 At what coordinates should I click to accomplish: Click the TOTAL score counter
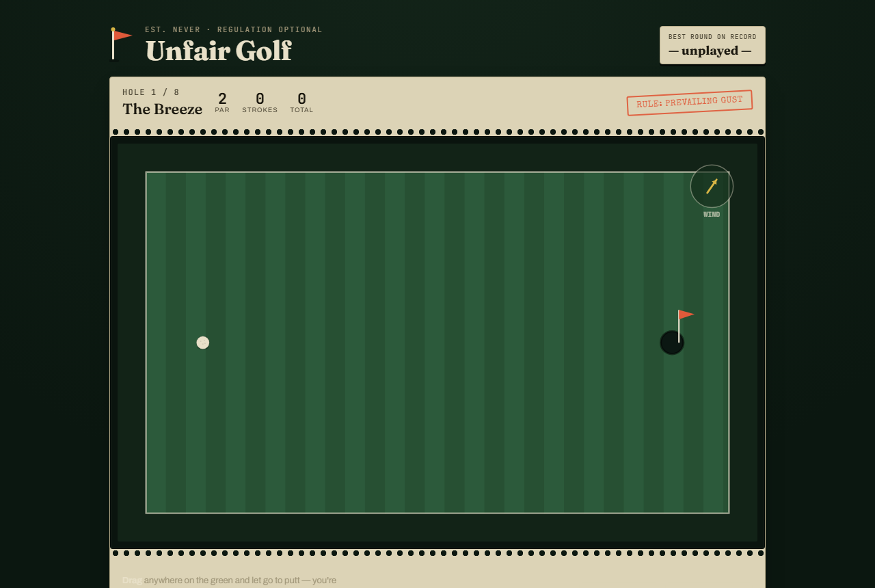[x=301, y=102]
